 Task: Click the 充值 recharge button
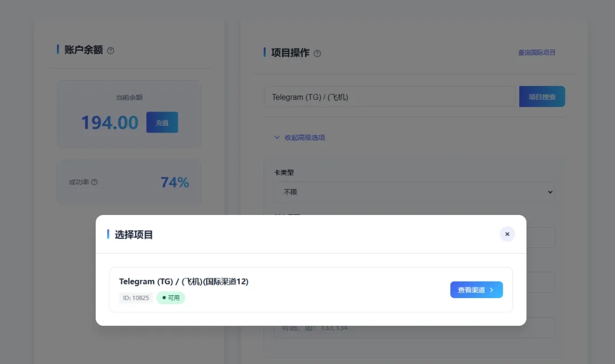click(162, 122)
